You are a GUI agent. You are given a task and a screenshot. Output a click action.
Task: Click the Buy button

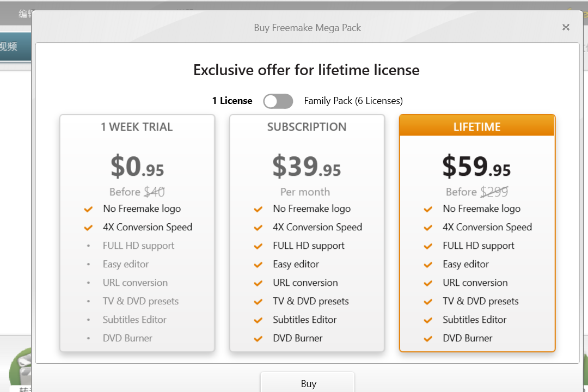click(x=308, y=383)
